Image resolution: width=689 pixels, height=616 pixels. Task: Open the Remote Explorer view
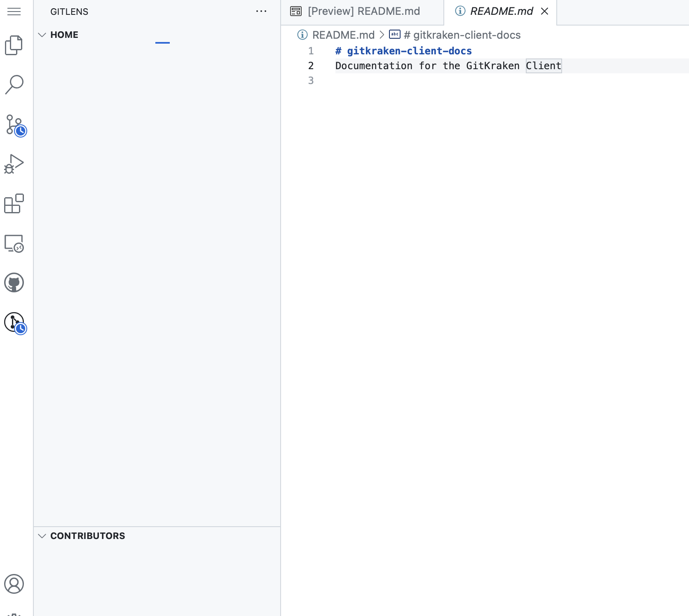(x=14, y=244)
